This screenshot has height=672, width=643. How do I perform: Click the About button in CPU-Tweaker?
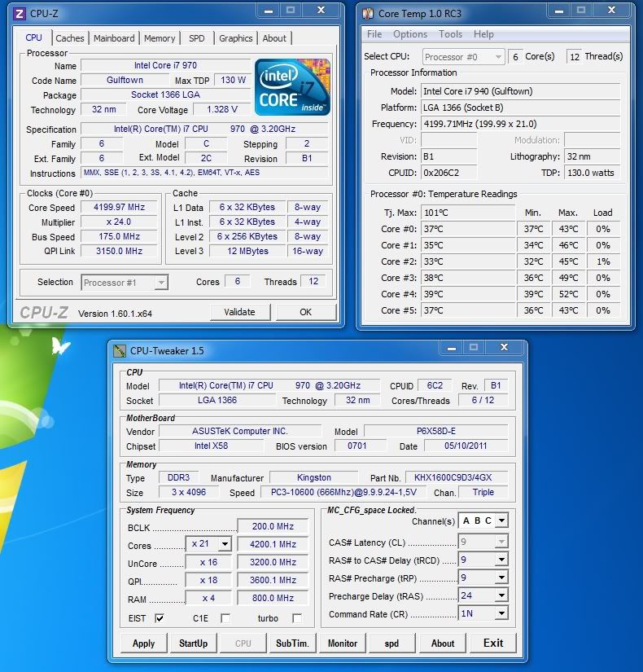tap(443, 643)
